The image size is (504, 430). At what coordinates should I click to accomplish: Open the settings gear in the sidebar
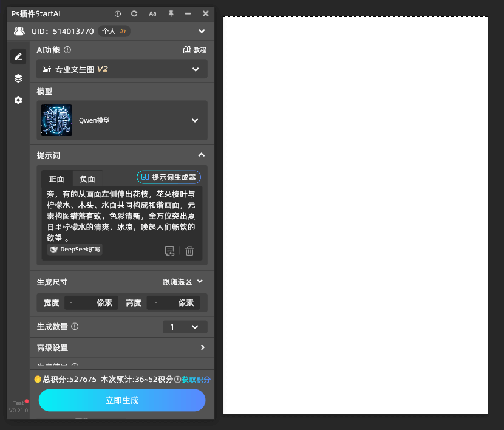[18, 100]
